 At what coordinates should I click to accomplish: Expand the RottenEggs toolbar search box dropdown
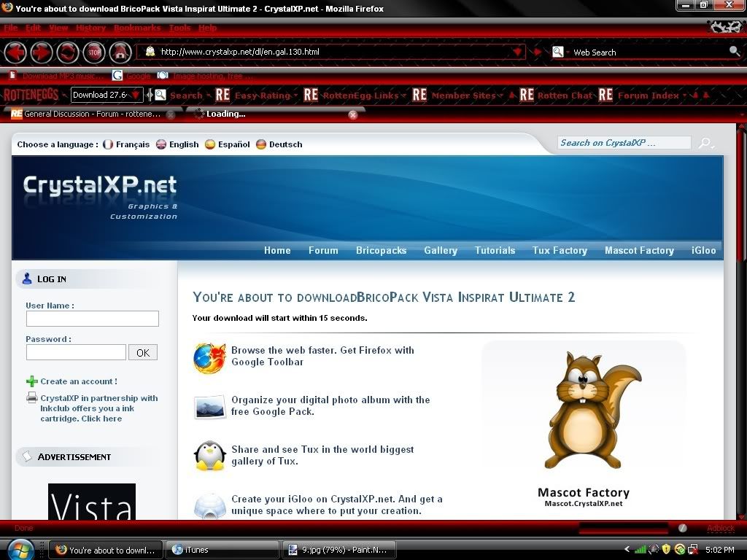pyautogui.click(x=136, y=95)
